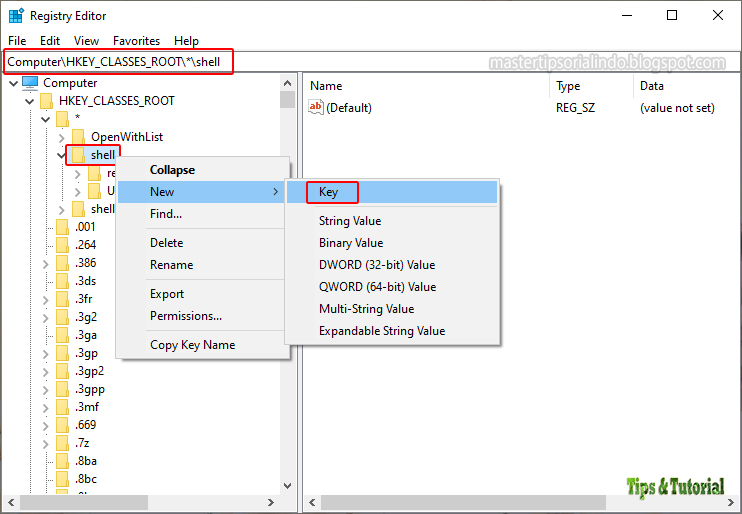The image size is (742, 514).
Task: Click the .7z folder icon
Action: (x=62, y=443)
